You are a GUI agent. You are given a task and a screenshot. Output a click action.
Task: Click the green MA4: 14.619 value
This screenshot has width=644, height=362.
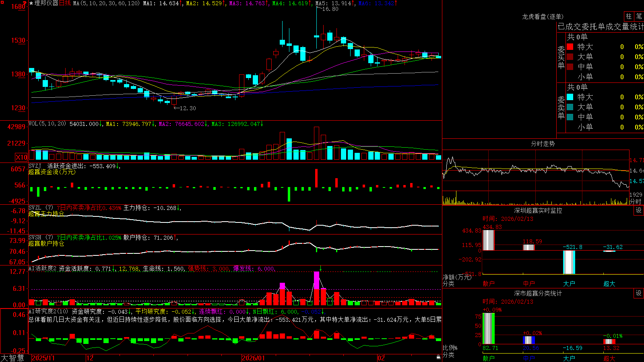pos(290,3)
